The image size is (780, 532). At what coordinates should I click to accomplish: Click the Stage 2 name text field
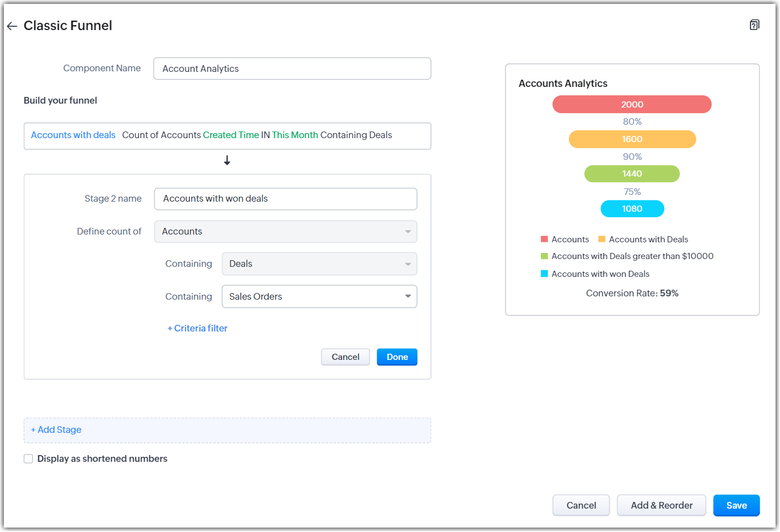tap(285, 199)
